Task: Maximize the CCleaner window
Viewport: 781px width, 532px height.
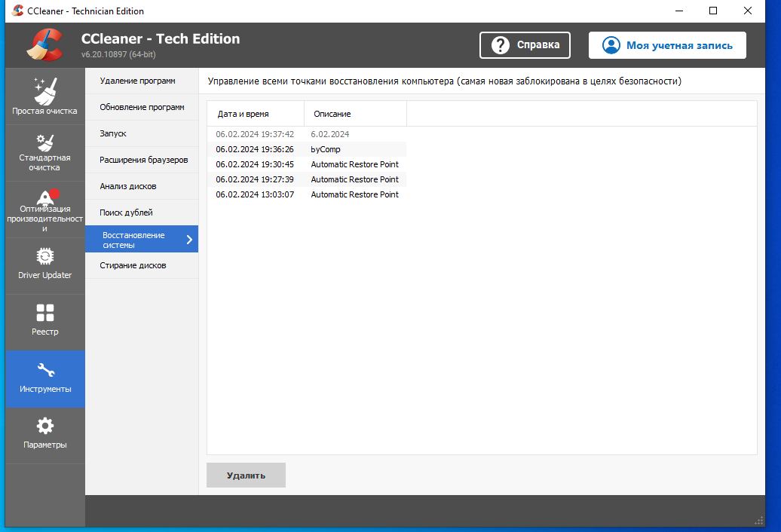Action: point(712,11)
